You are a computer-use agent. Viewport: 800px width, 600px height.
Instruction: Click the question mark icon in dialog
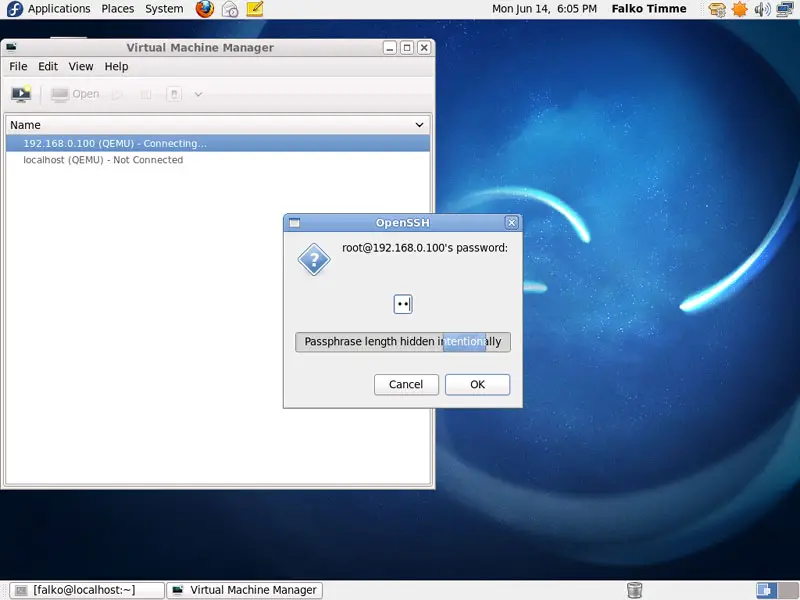(314, 260)
